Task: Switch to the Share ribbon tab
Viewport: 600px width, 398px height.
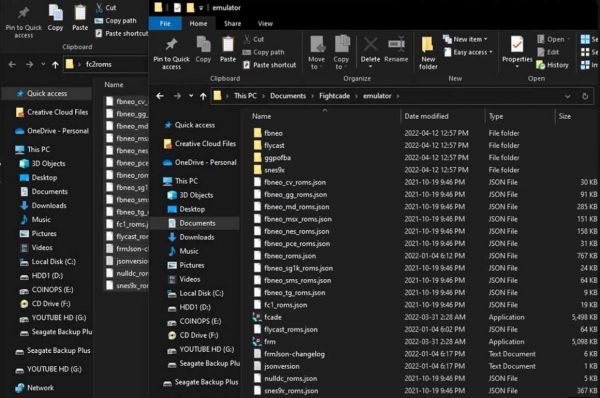Action: 232,23
